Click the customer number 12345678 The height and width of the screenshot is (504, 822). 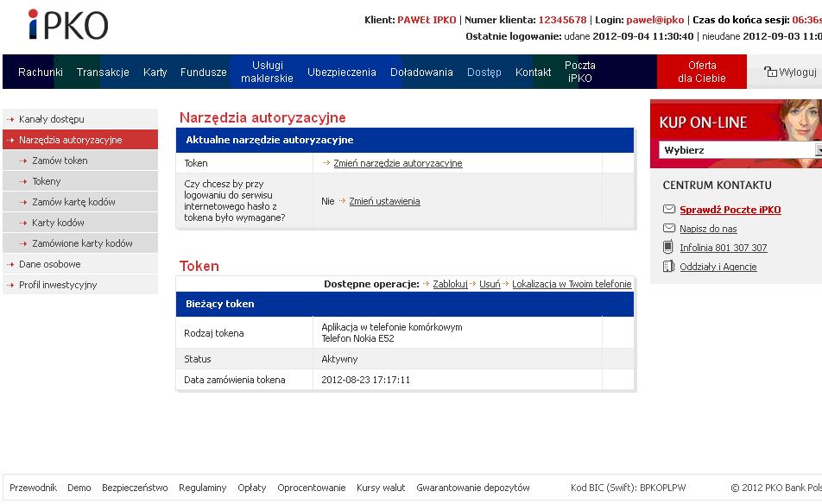[562, 20]
